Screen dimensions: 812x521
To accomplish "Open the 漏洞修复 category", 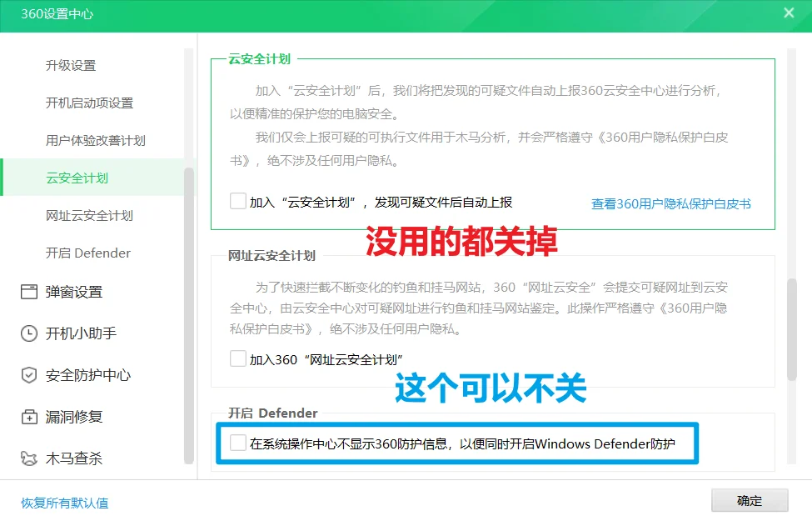I will (74, 417).
